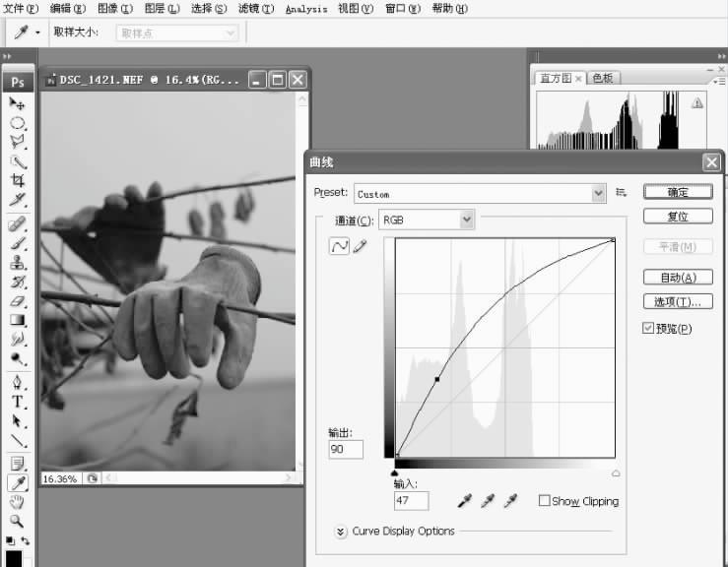Open the 图像(I) menu

point(115,8)
